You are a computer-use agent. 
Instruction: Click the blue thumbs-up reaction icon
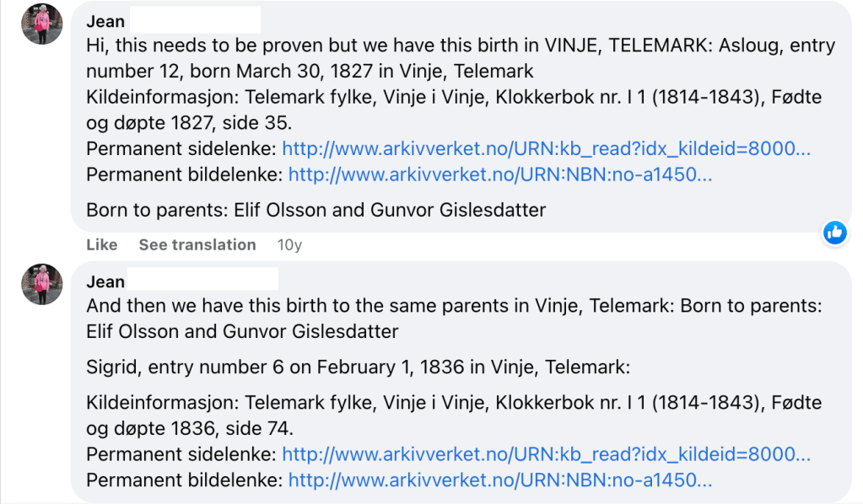834,233
